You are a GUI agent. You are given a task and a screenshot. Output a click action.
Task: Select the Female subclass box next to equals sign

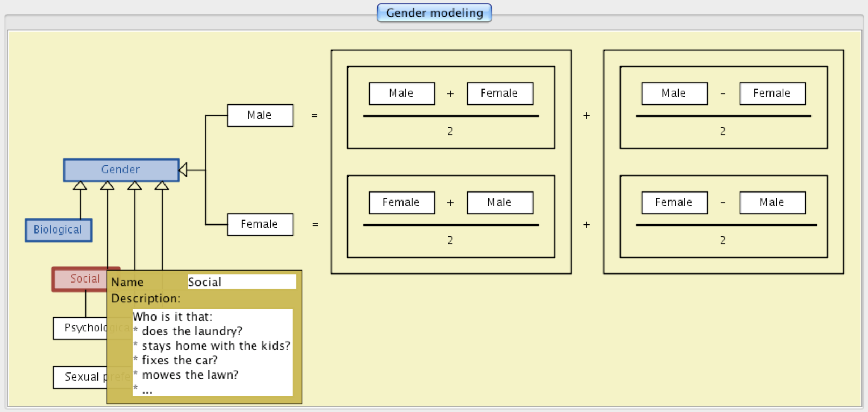(x=260, y=224)
